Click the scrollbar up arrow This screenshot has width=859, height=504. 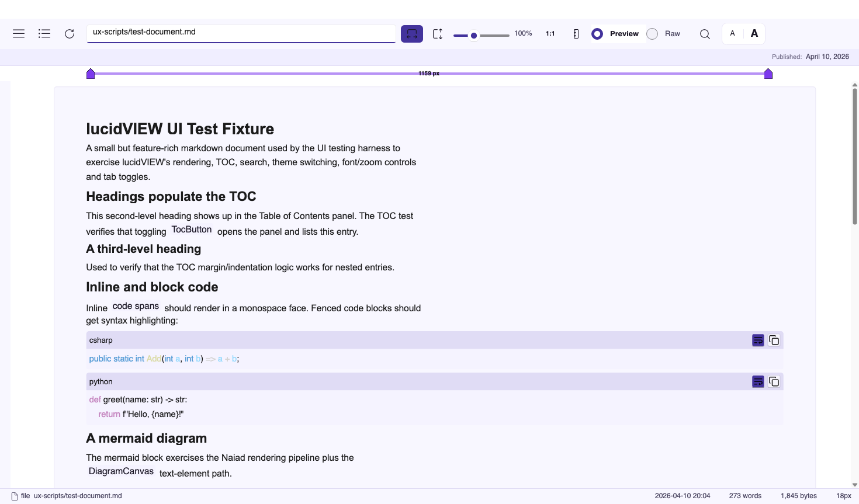click(855, 85)
